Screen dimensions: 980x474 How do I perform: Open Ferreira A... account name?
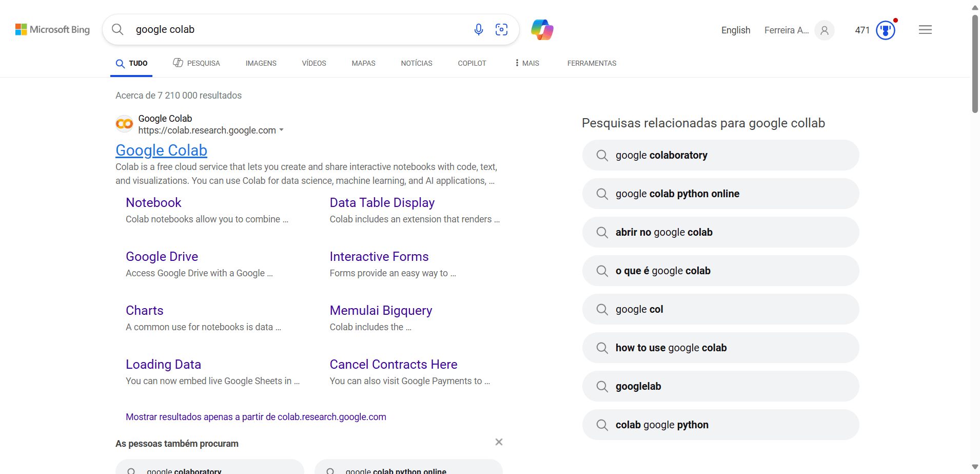tap(787, 30)
